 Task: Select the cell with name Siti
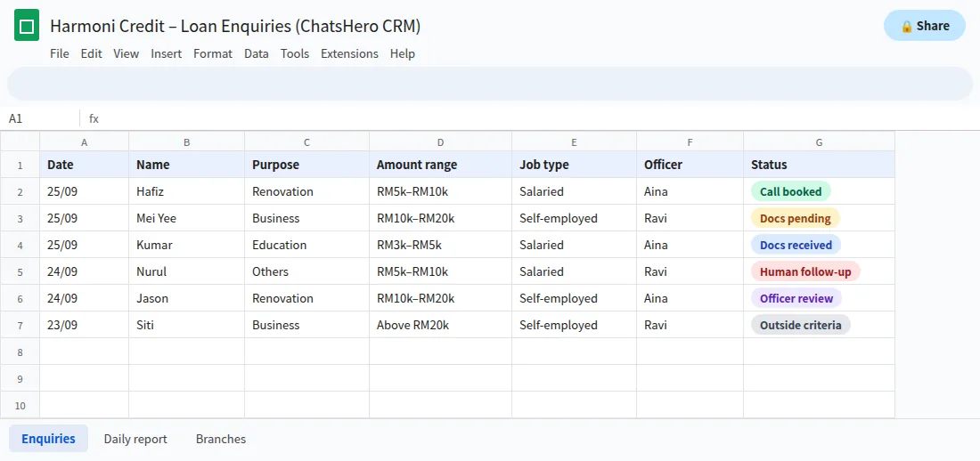click(x=187, y=325)
